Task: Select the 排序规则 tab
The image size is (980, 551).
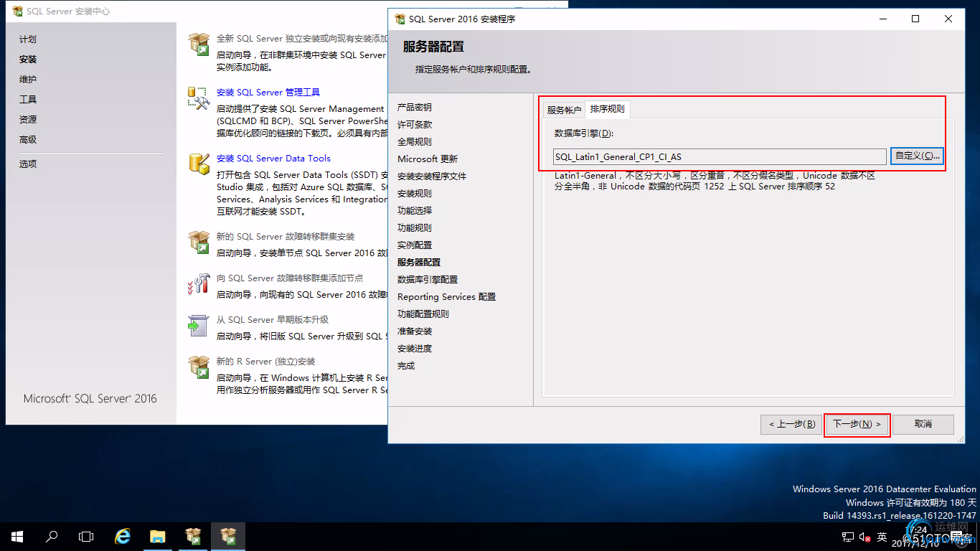Action: tap(607, 110)
